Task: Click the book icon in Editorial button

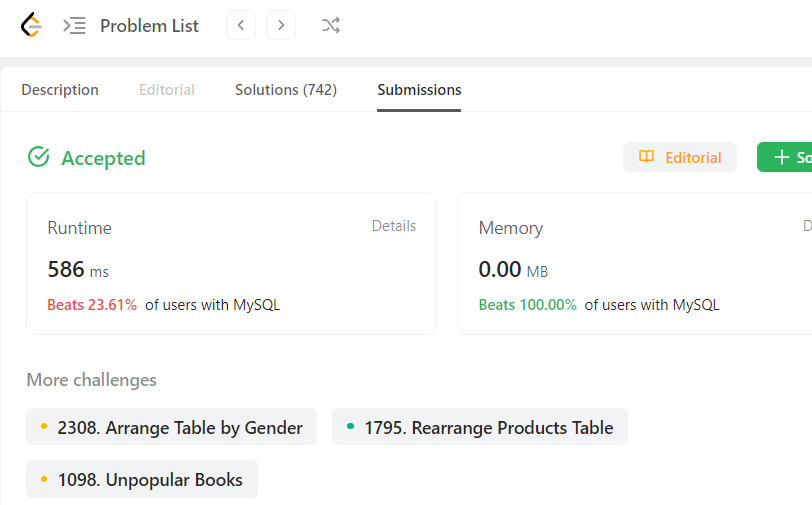Action: (646, 156)
